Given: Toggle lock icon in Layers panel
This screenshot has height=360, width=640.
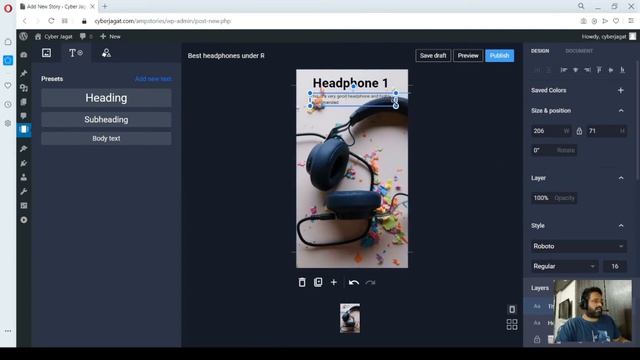Looking at the screenshot, I should (x=537, y=339).
